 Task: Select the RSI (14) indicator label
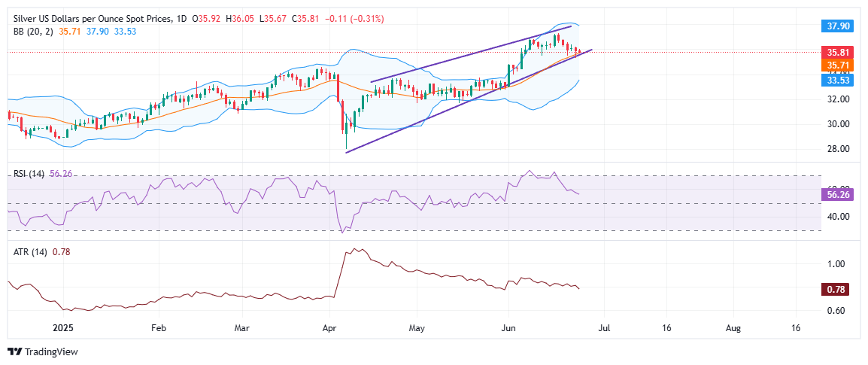[23, 172]
